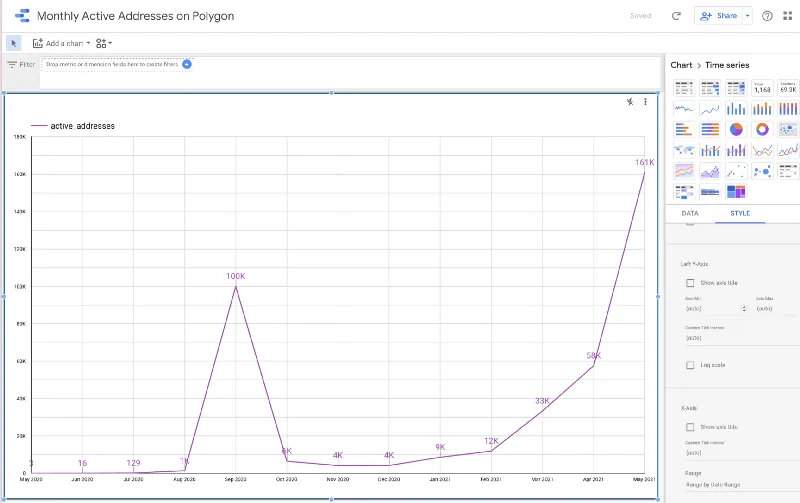Image resolution: width=800 pixels, height=503 pixels.
Task: Click the Axis Max input field
Action: [778, 309]
